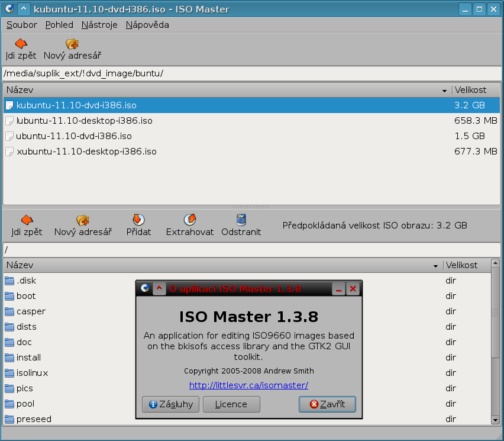The height and width of the screenshot is (441, 504).
Task: Open the Nápověda menu
Action: (147, 25)
